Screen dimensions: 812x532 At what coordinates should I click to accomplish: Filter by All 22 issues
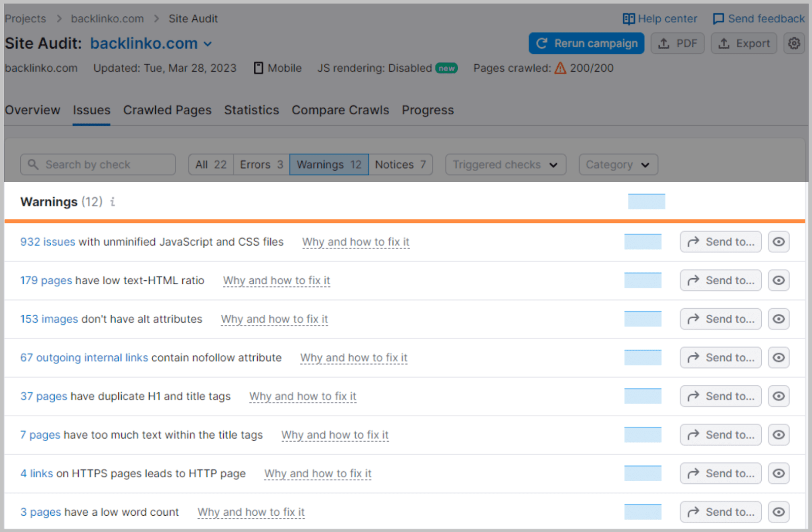[x=211, y=164]
